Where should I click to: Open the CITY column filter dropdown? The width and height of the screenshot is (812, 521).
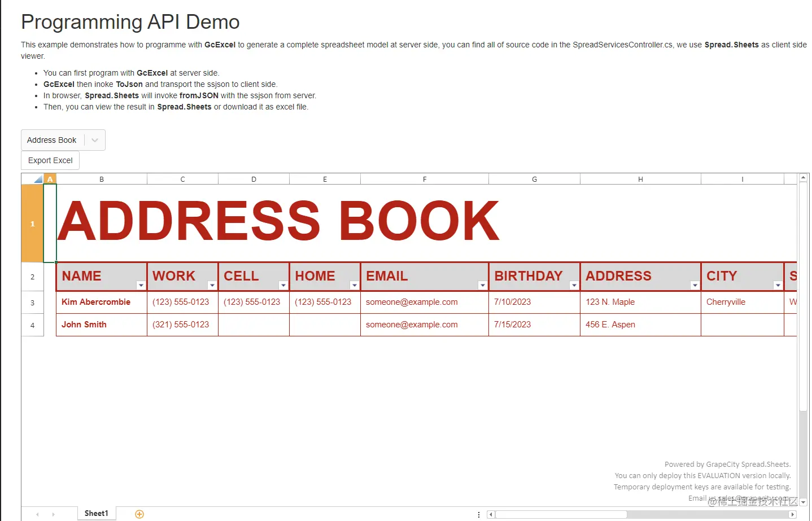pyautogui.click(x=778, y=285)
